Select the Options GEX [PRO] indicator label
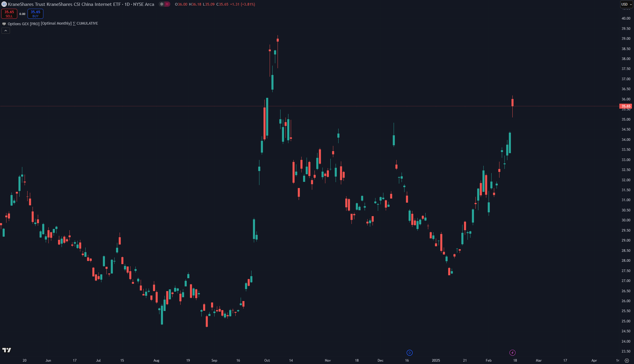This screenshot has height=364, width=634. [x=23, y=24]
